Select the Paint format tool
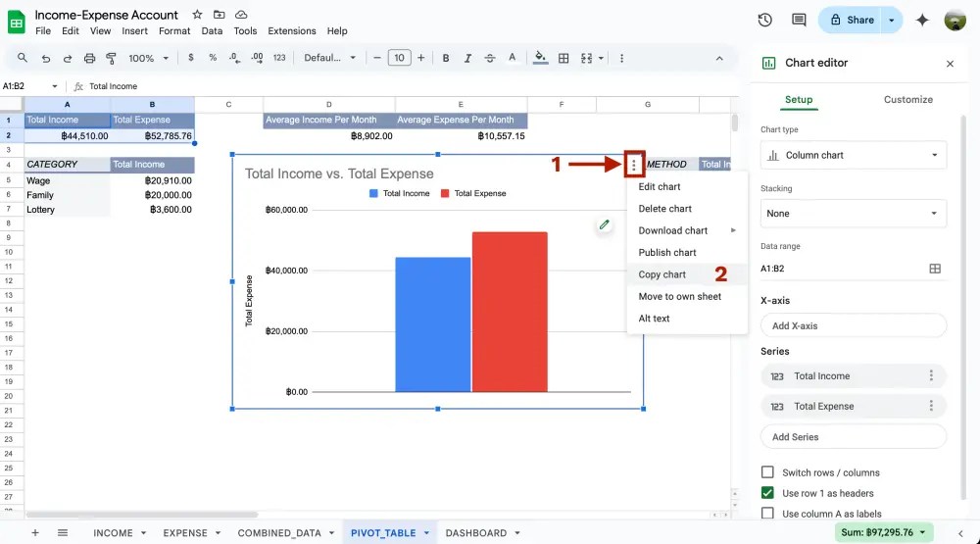The height and width of the screenshot is (544, 980). click(x=111, y=58)
